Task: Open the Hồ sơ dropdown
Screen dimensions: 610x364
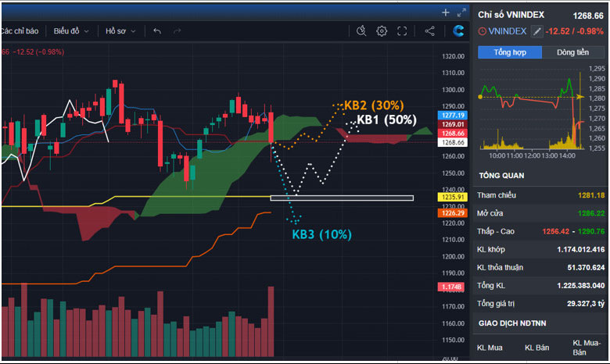Action: pyautogui.click(x=120, y=31)
